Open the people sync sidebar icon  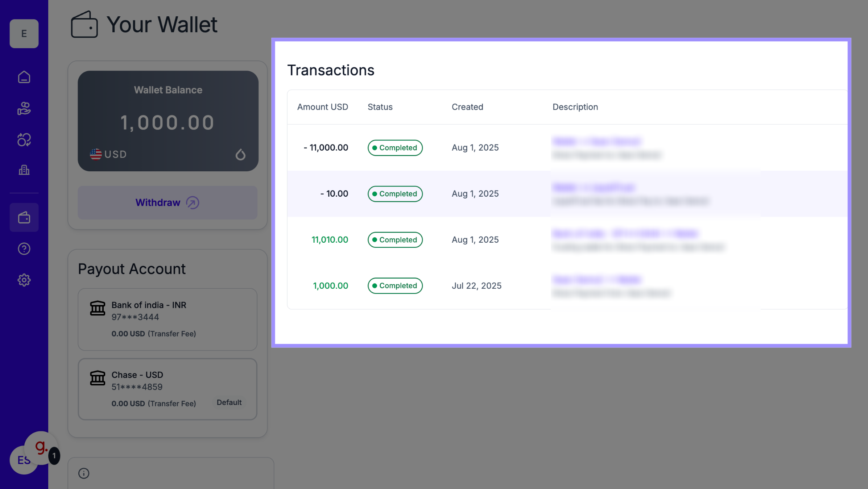24,139
